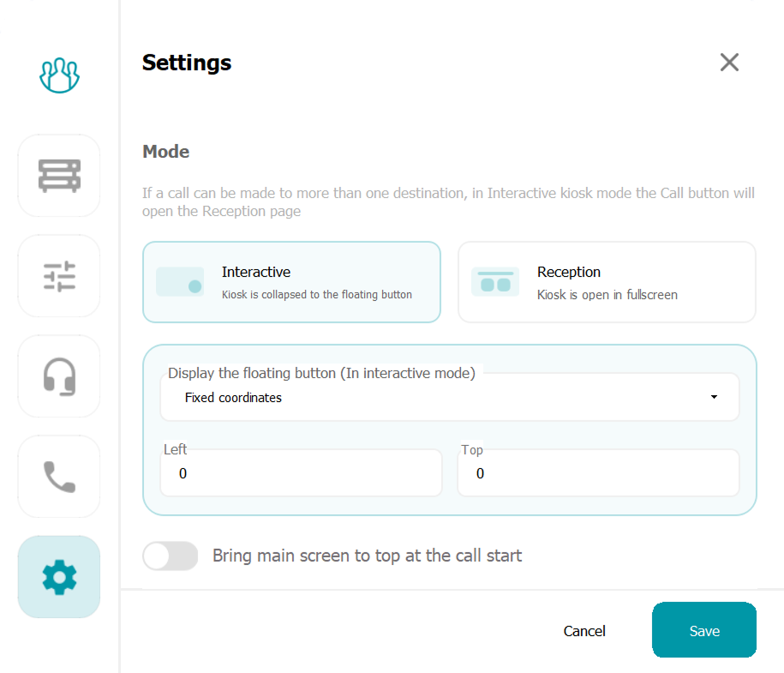Click the floating button dropdown arrow

pos(714,398)
